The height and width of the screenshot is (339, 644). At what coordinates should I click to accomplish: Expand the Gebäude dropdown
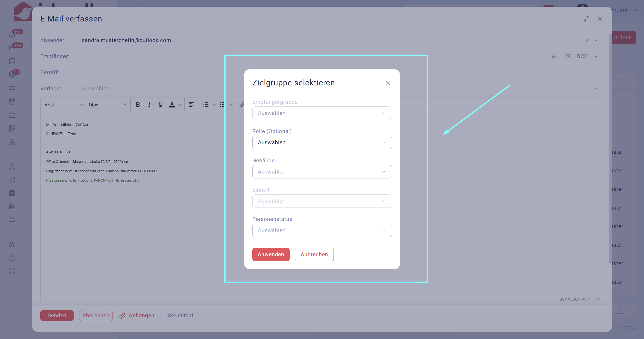tap(322, 172)
